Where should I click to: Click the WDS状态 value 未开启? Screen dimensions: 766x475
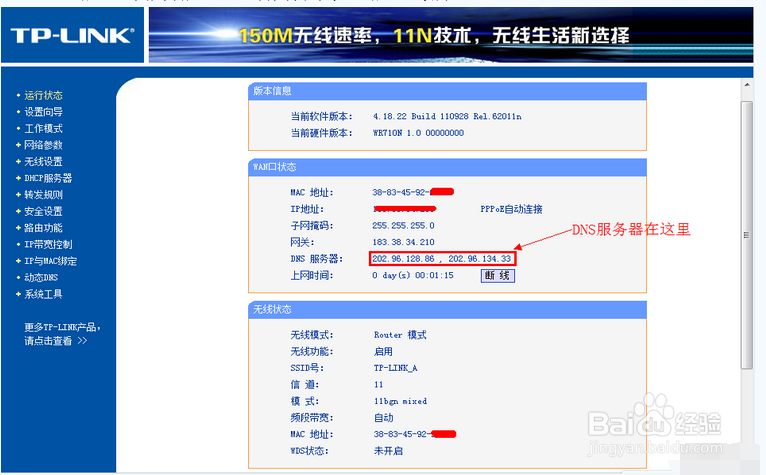point(388,451)
